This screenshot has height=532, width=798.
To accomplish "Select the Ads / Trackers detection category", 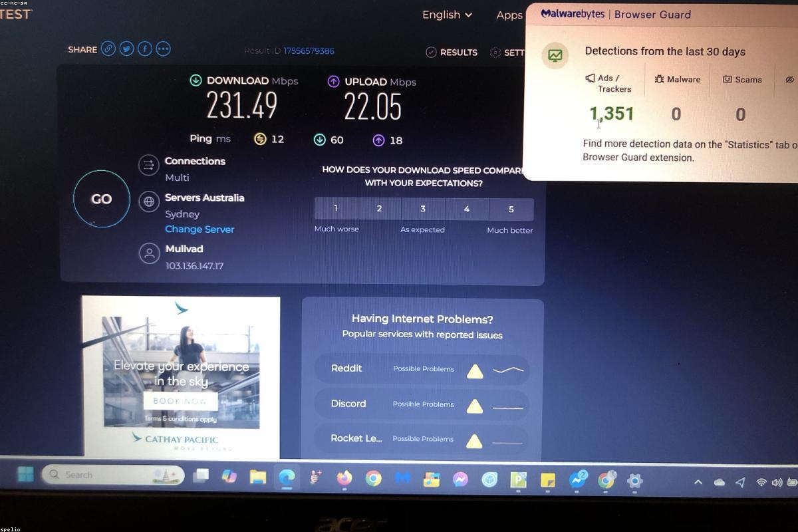I will [610, 83].
